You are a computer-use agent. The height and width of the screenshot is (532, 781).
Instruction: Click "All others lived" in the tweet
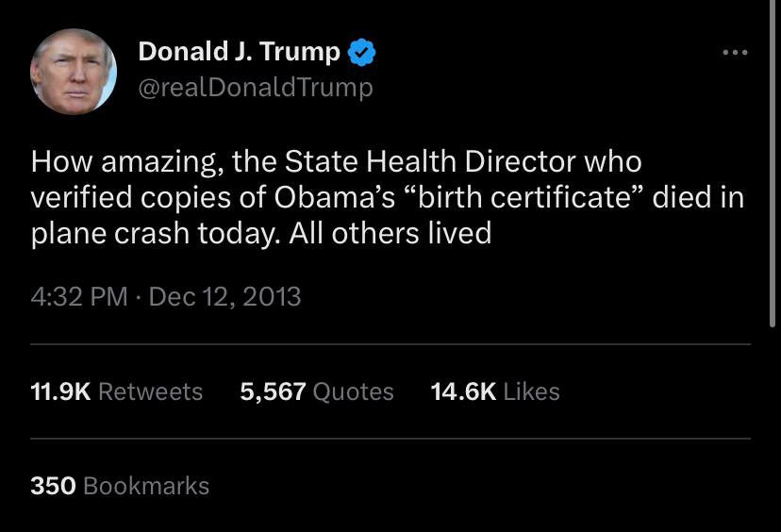point(390,233)
